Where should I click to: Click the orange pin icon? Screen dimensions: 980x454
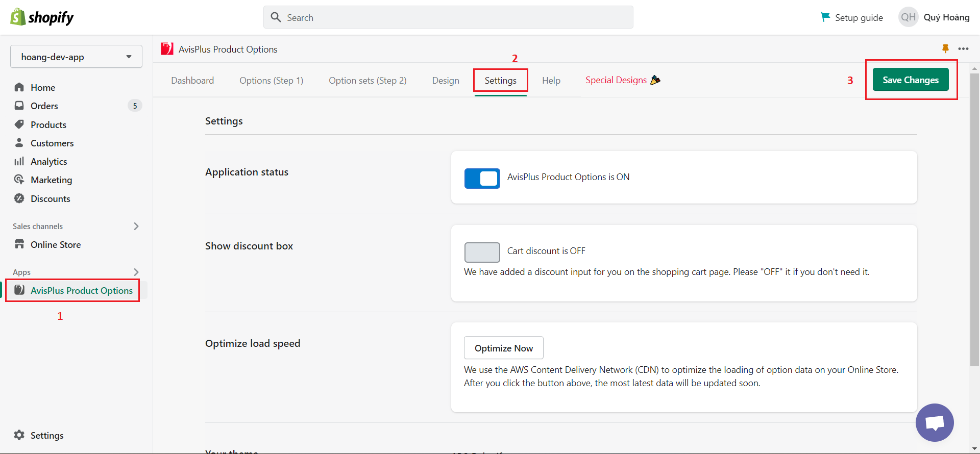point(945,49)
